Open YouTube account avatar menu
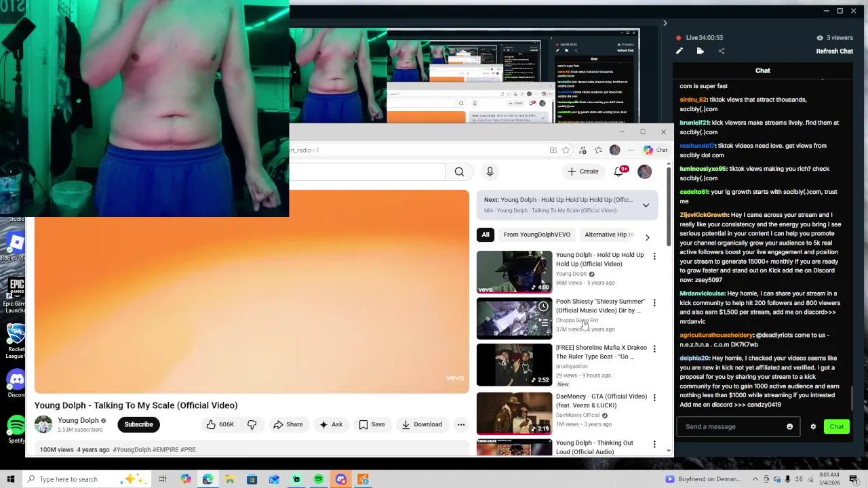The height and width of the screenshot is (488, 868). coord(644,171)
